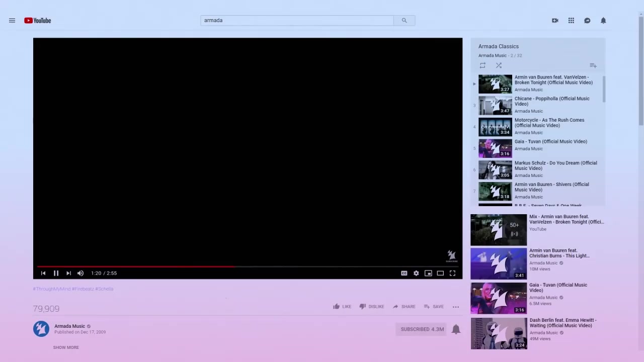Expand description with SHOW MORE
This screenshot has width=644, height=362.
click(x=66, y=347)
